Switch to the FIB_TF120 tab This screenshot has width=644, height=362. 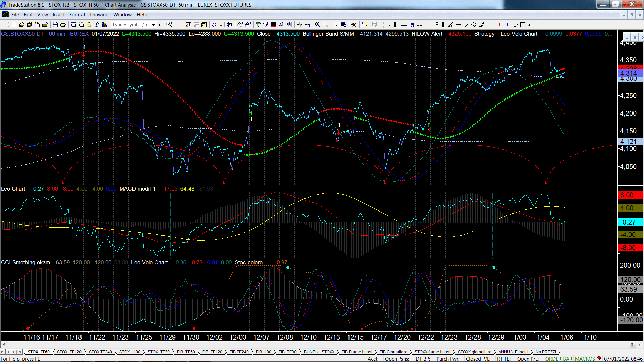point(212,352)
